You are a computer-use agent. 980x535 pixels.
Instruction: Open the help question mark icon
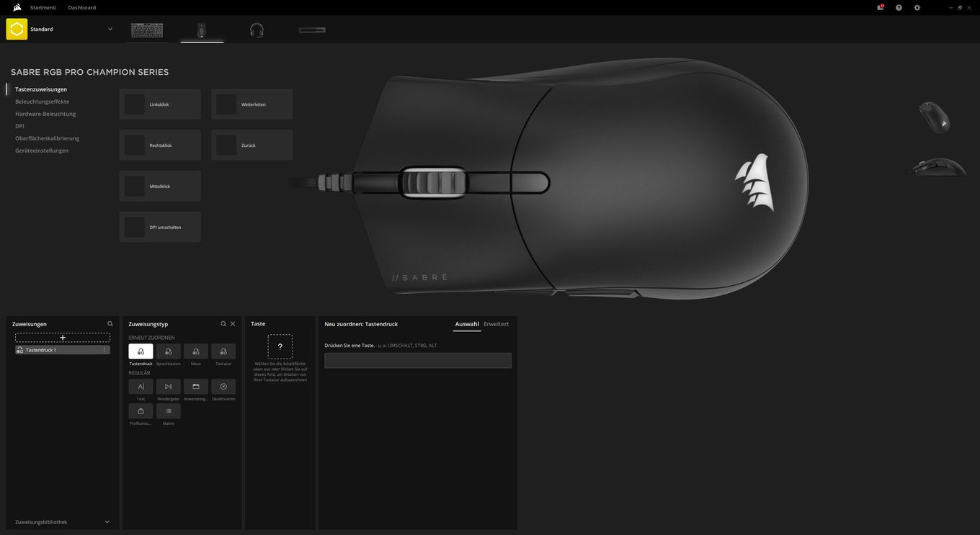click(x=899, y=7)
